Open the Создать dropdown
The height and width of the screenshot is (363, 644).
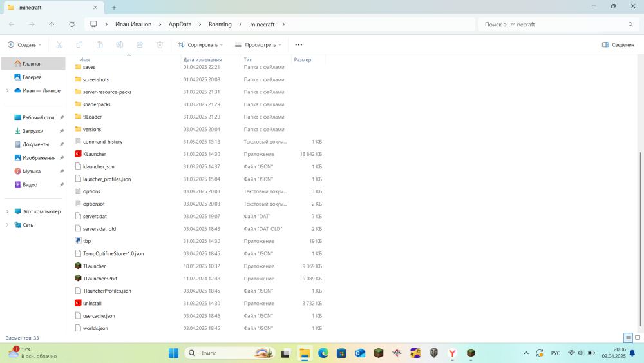click(24, 44)
